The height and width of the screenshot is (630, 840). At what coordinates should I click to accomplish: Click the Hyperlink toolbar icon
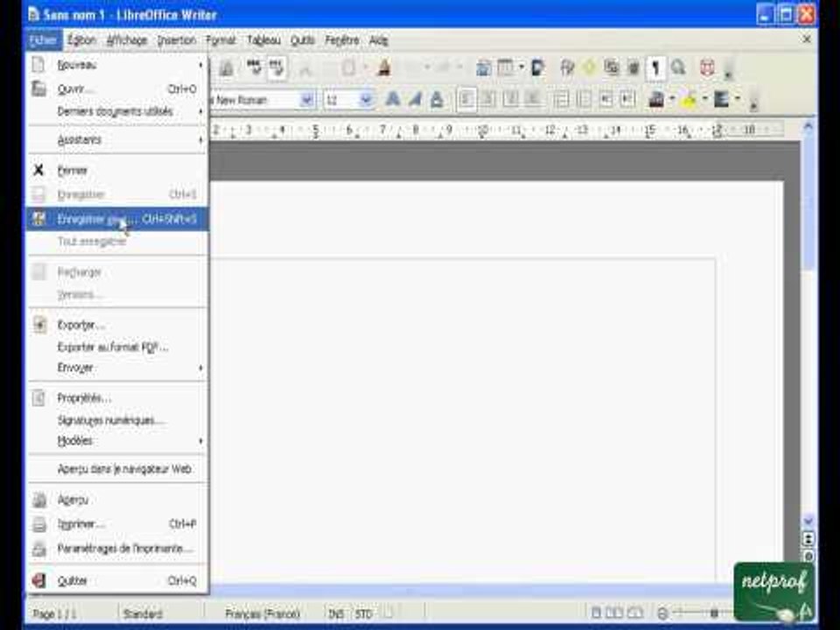click(x=483, y=68)
